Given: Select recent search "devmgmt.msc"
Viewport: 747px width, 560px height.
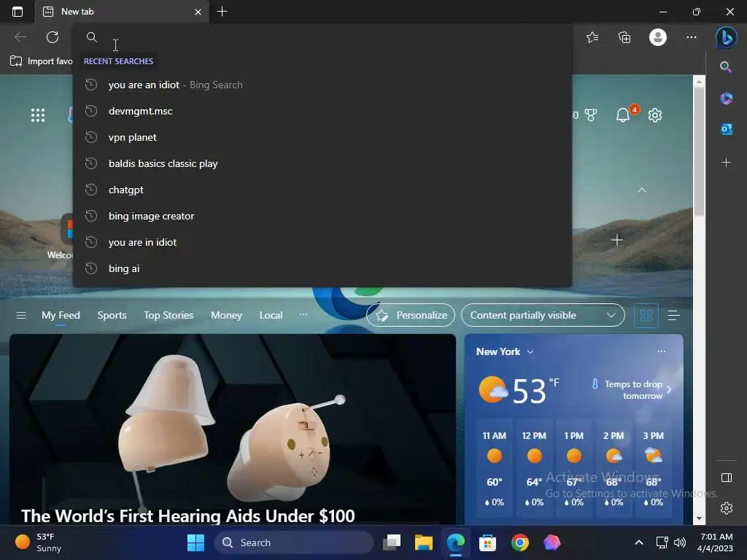Looking at the screenshot, I should pos(322,111).
